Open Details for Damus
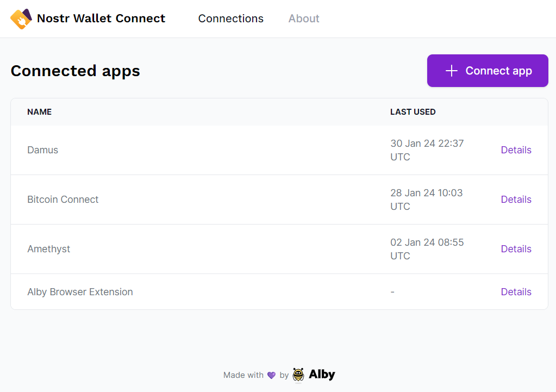The image size is (556, 392). coord(516,150)
